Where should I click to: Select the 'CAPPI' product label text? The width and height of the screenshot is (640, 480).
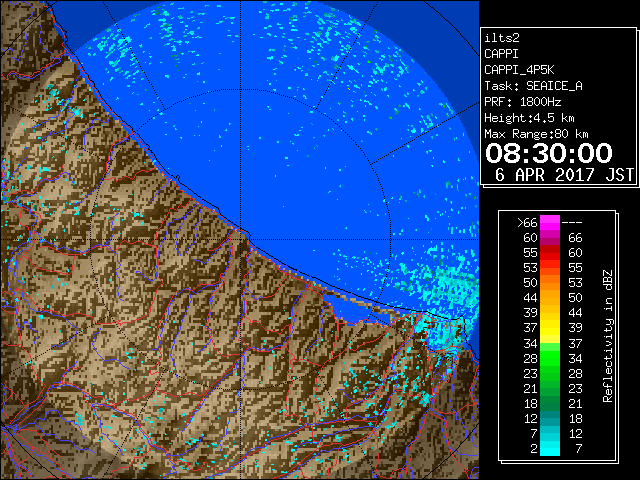pos(501,54)
